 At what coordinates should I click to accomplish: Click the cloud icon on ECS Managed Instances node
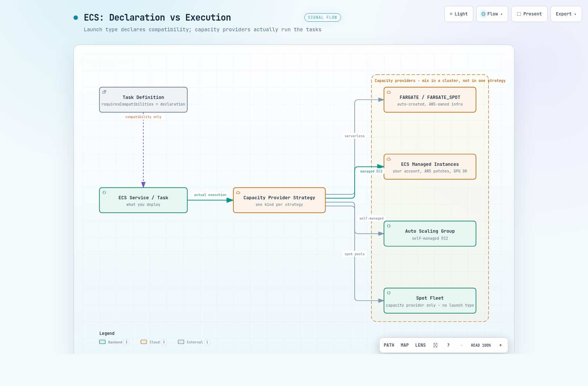coord(389,159)
